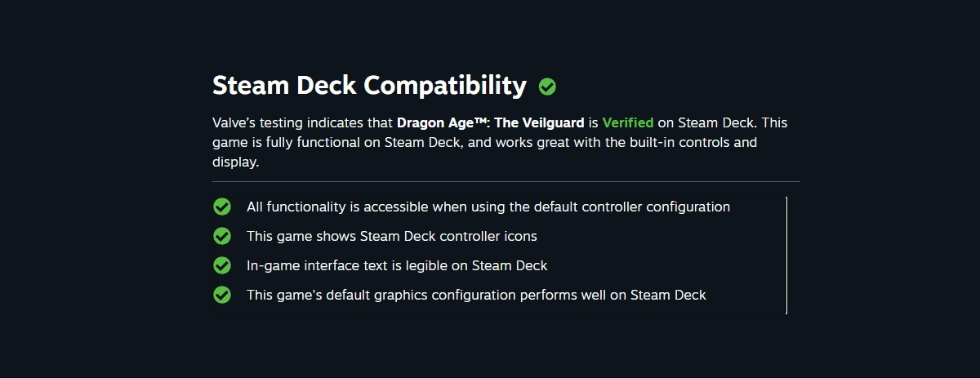Click "All functionality is accessible" result line
Screen dimensions: 980x378
[x=488, y=207]
